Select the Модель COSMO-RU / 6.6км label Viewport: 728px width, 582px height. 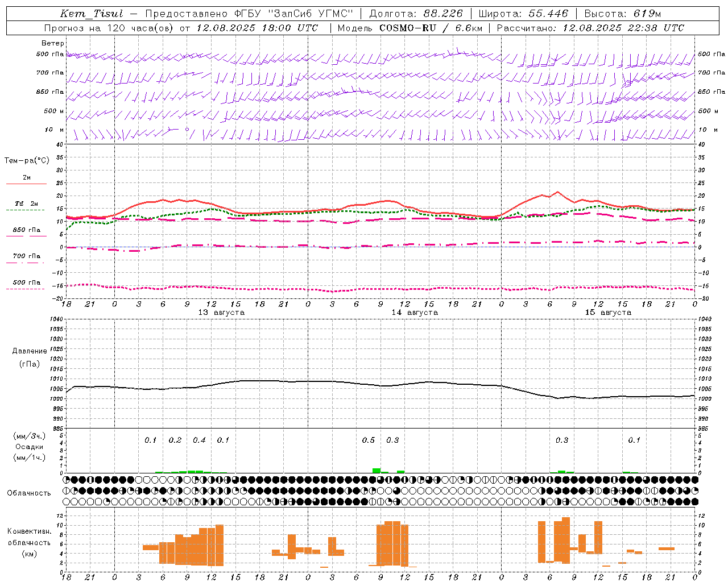pos(410,28)
